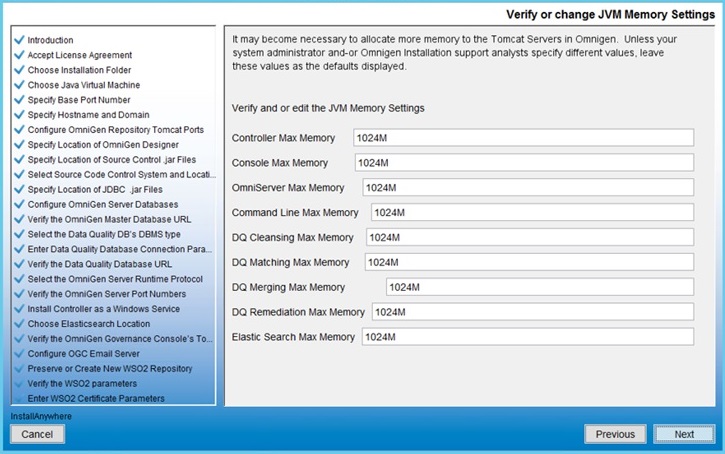Screen dimensions: 725x454
Task: Click the Elastic Search Max Memory label
Action: point(293,337)
